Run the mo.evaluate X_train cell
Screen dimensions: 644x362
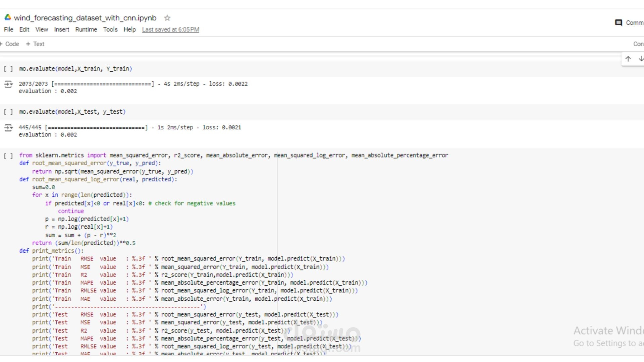(8, 69)
